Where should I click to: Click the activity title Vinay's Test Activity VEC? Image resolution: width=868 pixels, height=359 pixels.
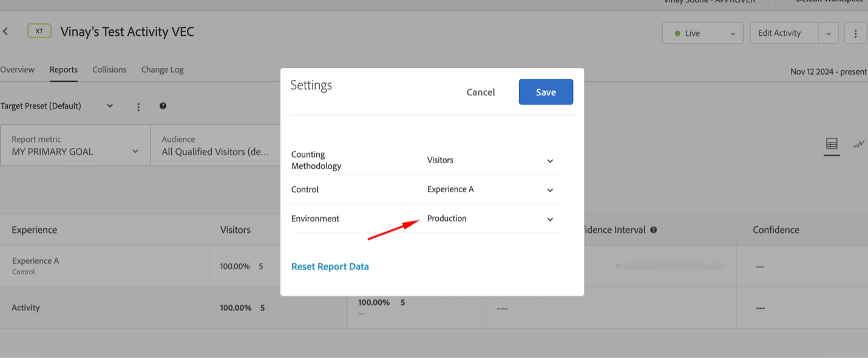click(x=127, y=32)
